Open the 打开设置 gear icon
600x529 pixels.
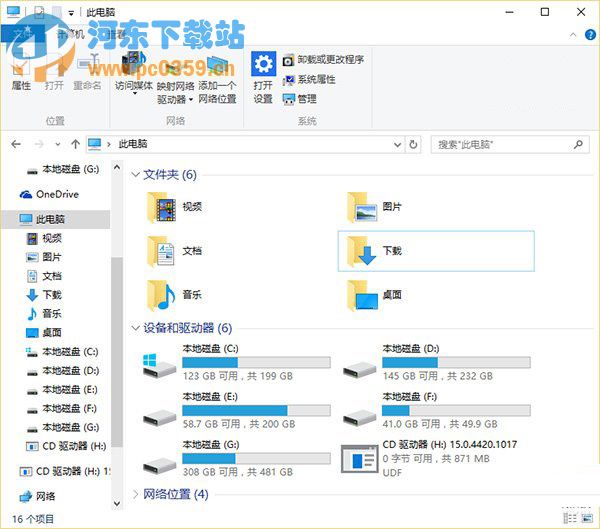(263, 64)
